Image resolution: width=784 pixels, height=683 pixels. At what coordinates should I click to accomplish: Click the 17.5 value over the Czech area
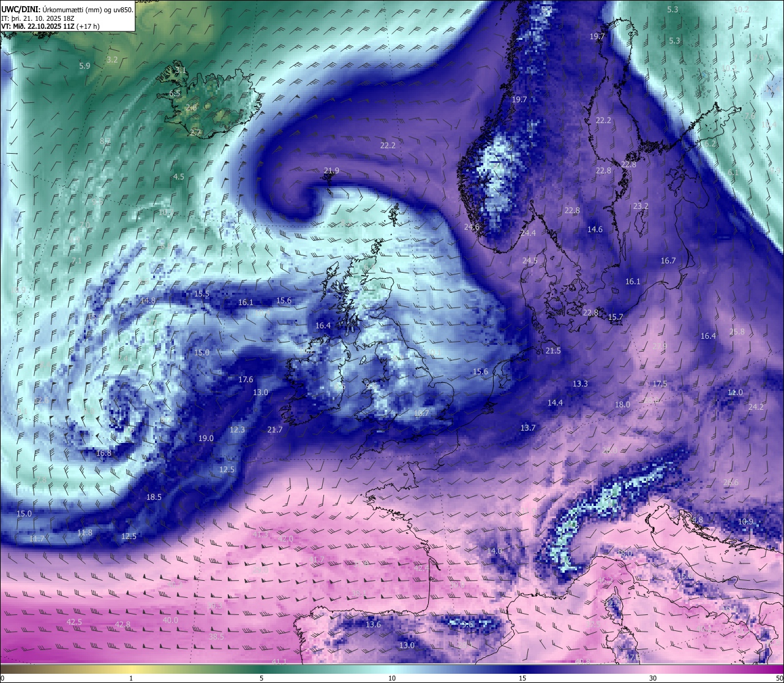pos(660,383)
